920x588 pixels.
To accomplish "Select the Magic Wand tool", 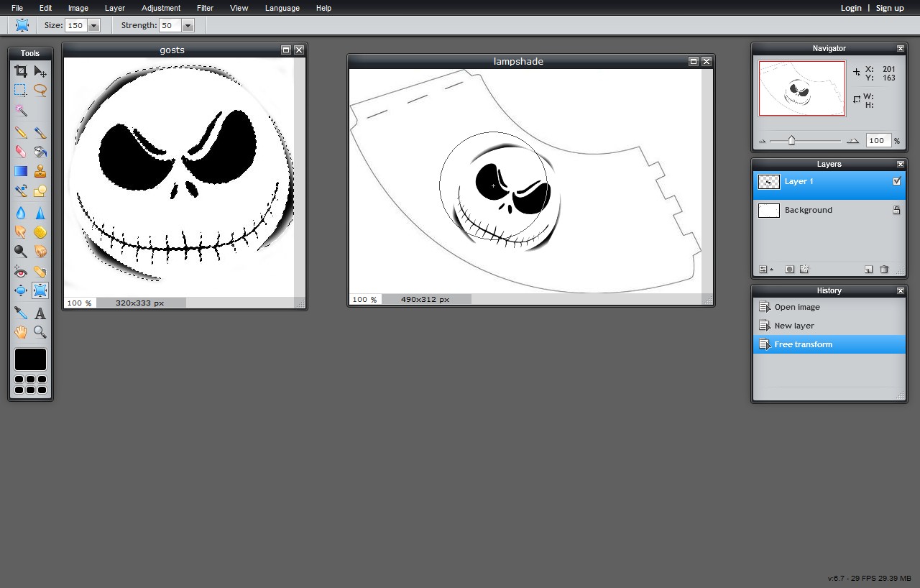I will click(x=21, y=111).
